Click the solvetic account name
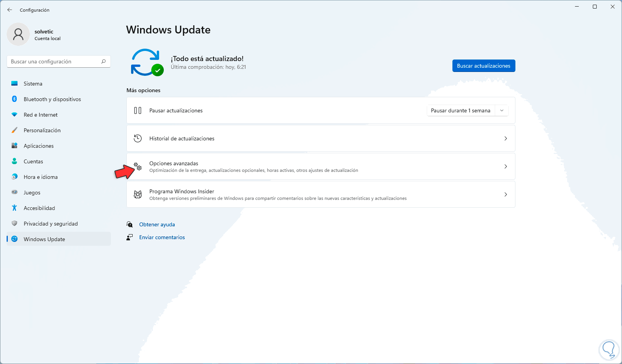 click(44, 31)
